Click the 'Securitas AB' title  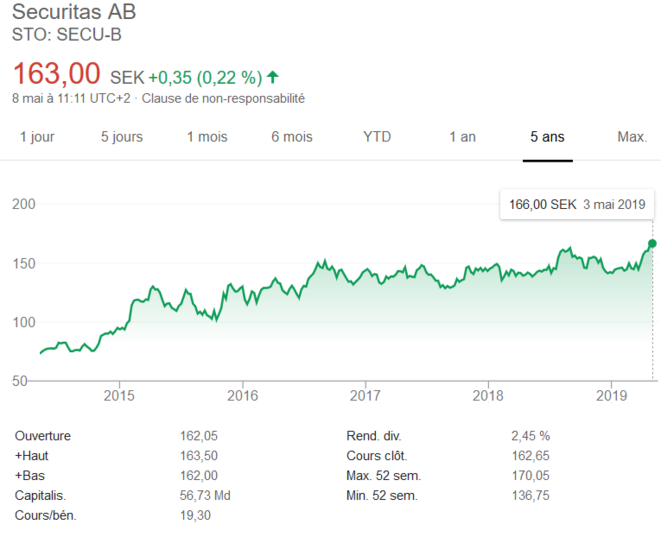(x=74, y=12)
